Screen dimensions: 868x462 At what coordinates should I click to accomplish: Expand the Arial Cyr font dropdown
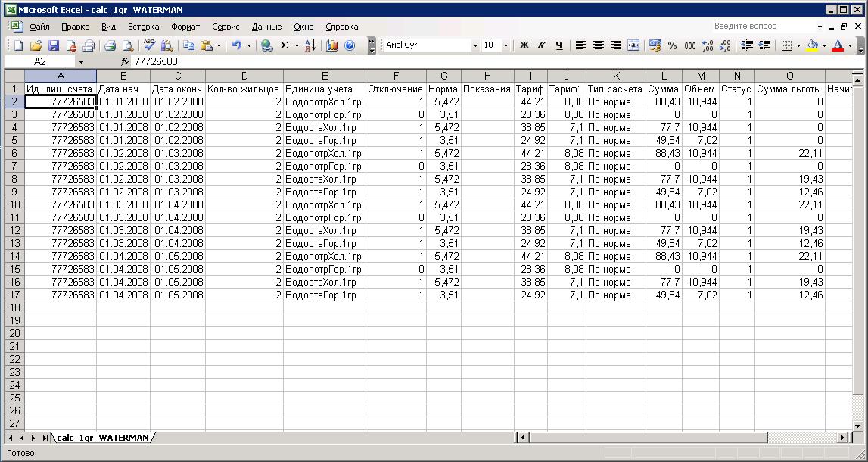[x=475, y=45]
